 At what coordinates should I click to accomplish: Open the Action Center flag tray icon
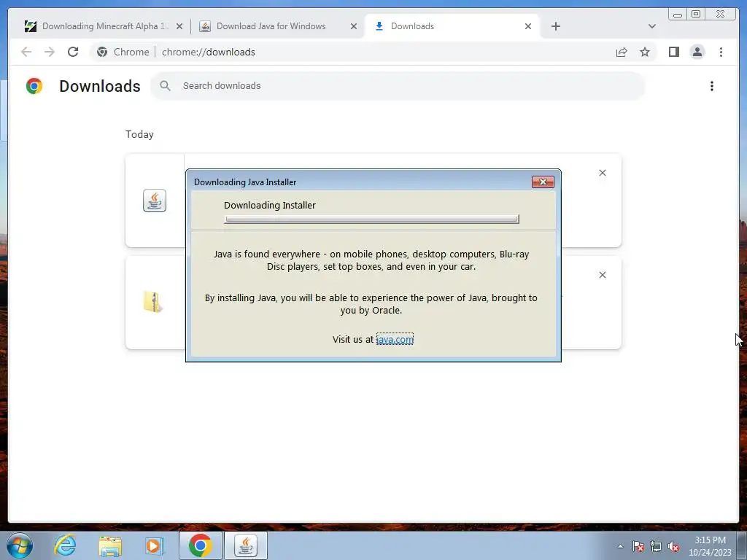pyautogui.click(x=638, y=546)
